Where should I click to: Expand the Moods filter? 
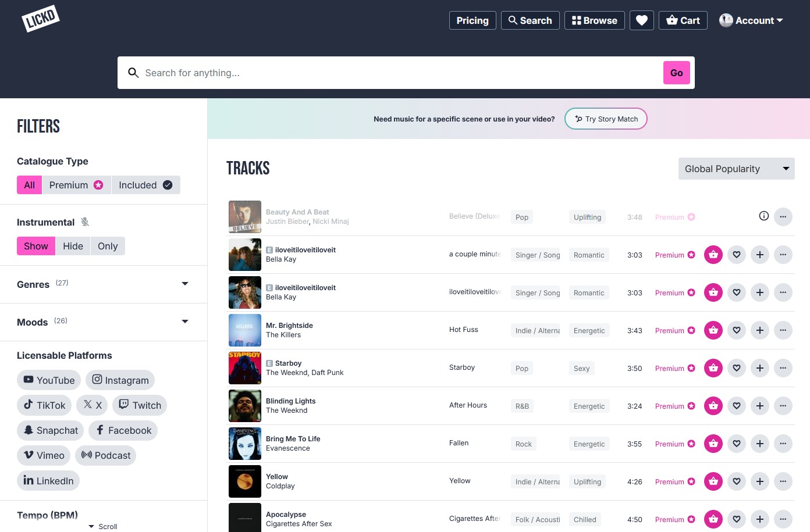103,322
